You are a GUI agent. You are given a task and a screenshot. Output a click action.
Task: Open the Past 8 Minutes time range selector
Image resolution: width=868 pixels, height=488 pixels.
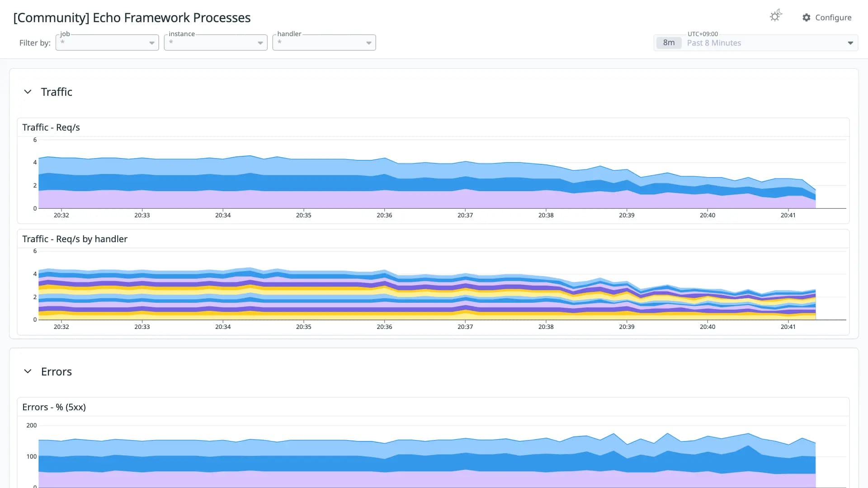point(756,43)
